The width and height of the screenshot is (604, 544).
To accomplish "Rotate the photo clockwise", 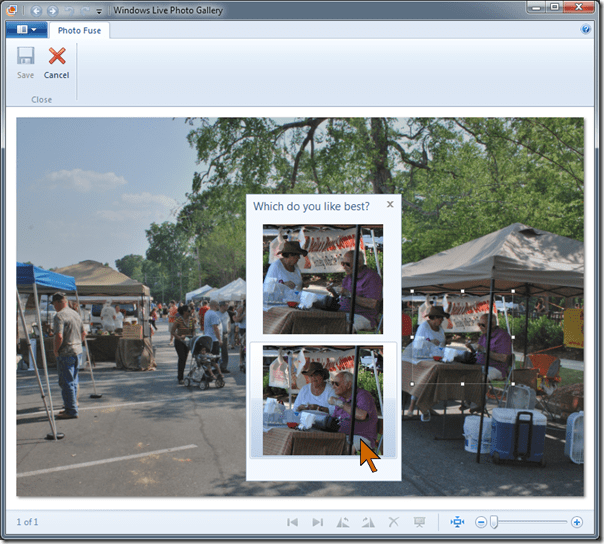I will coord(368,522).
